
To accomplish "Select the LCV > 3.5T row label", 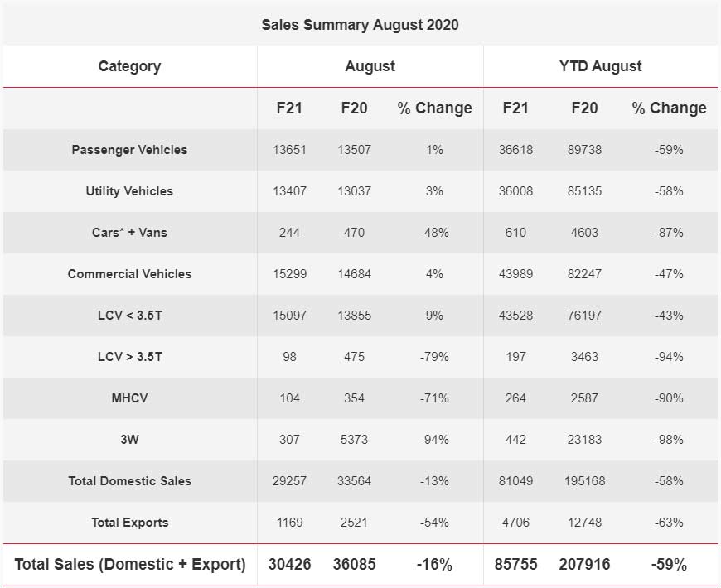I will tap(129, 357).
